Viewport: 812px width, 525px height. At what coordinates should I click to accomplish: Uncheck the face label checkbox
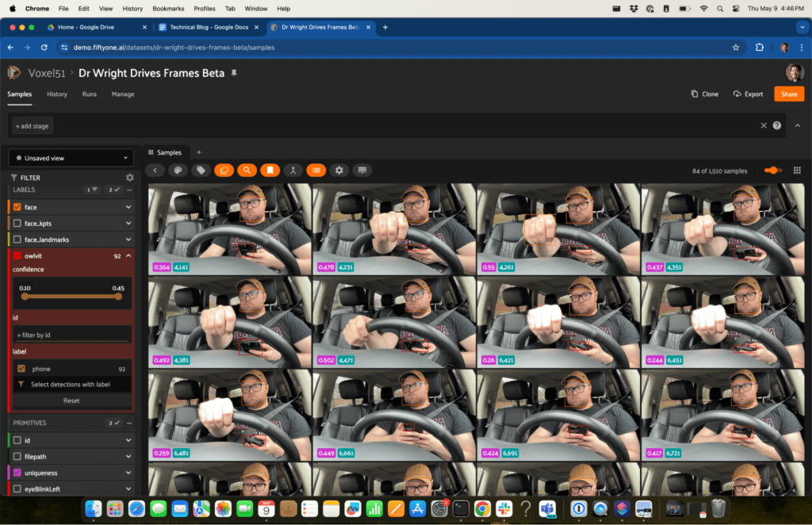(x=17, y=207)
